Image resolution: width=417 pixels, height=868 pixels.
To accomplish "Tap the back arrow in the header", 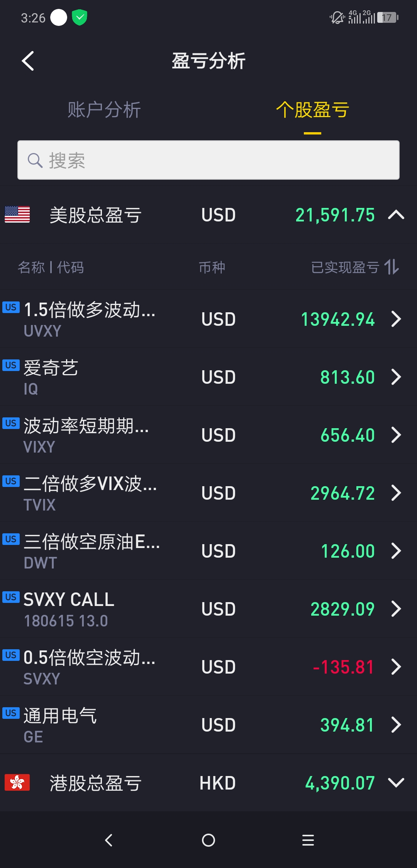I will (28, 61).
